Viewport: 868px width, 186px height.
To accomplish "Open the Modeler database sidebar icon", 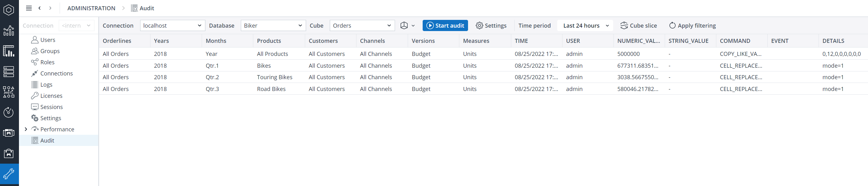I will (9, 71).
